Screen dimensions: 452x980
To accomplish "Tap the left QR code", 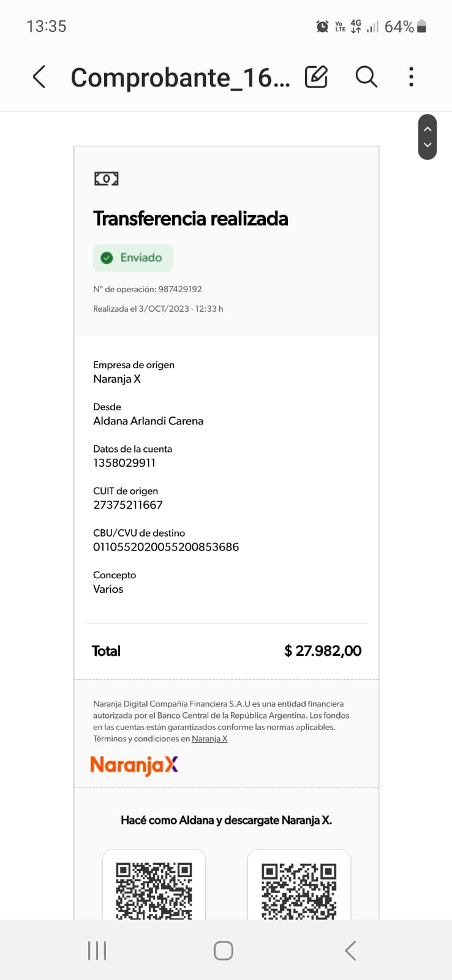I will point(154,889).
